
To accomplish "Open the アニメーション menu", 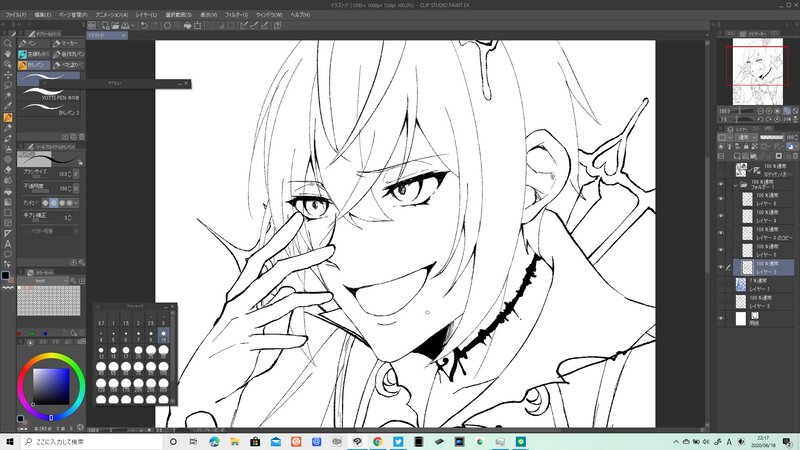I will click(112, 15).
